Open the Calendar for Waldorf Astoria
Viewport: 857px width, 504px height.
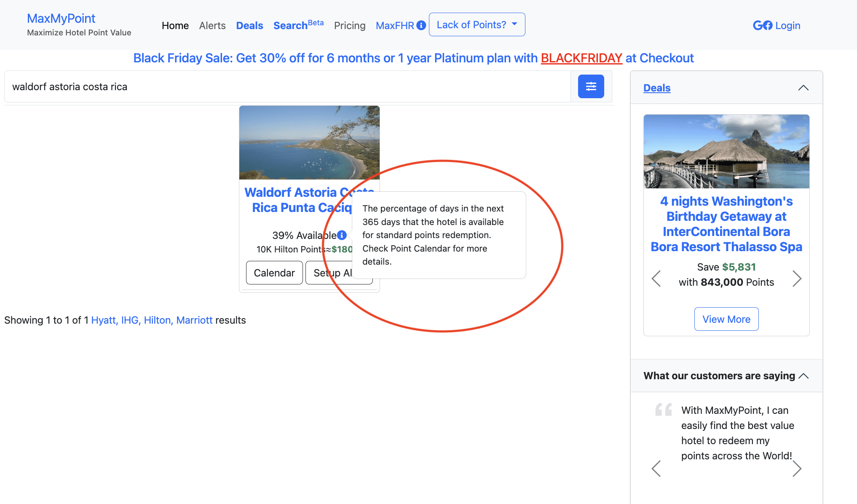274,273
